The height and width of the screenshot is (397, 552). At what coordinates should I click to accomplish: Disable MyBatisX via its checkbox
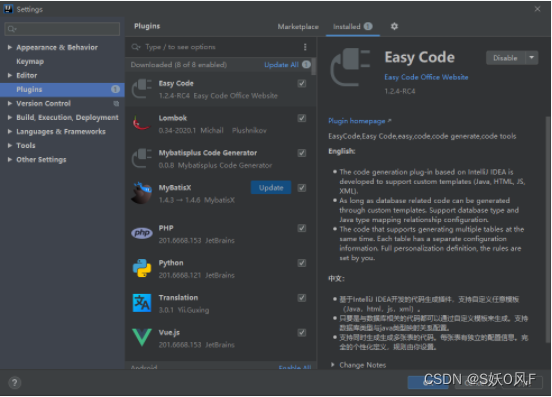click(x=302, y=188)
